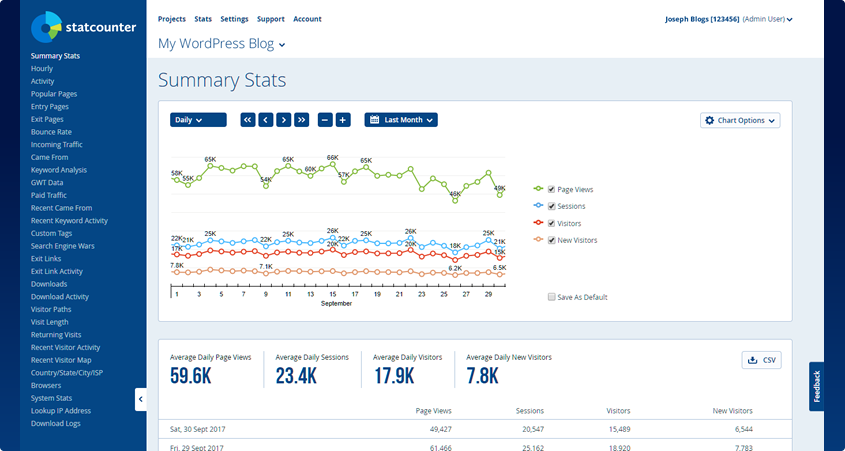Jump to latest period with double-right arrow
This screenshot has width=845, height=451.
(301, 120)
